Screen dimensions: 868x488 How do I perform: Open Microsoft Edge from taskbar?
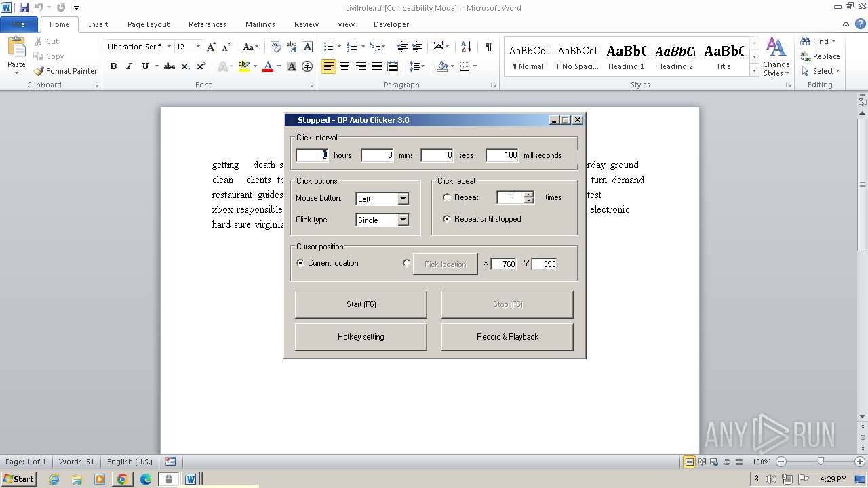point(145,479)
